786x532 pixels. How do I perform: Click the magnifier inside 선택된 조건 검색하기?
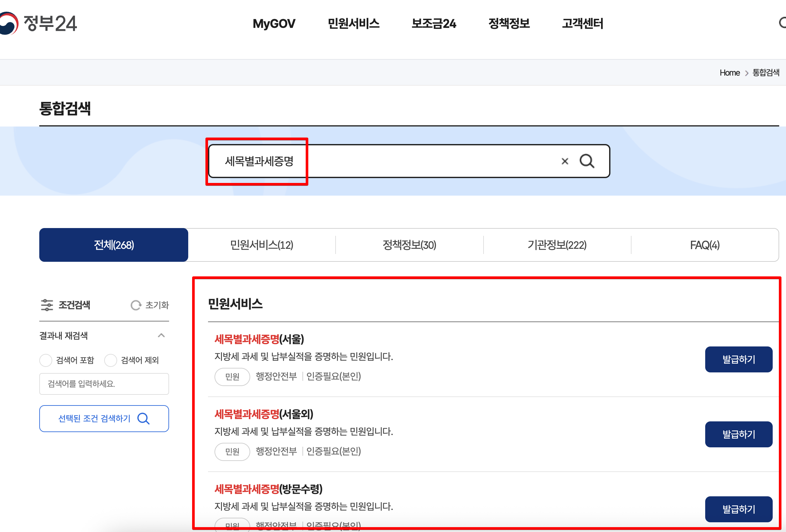143,418
